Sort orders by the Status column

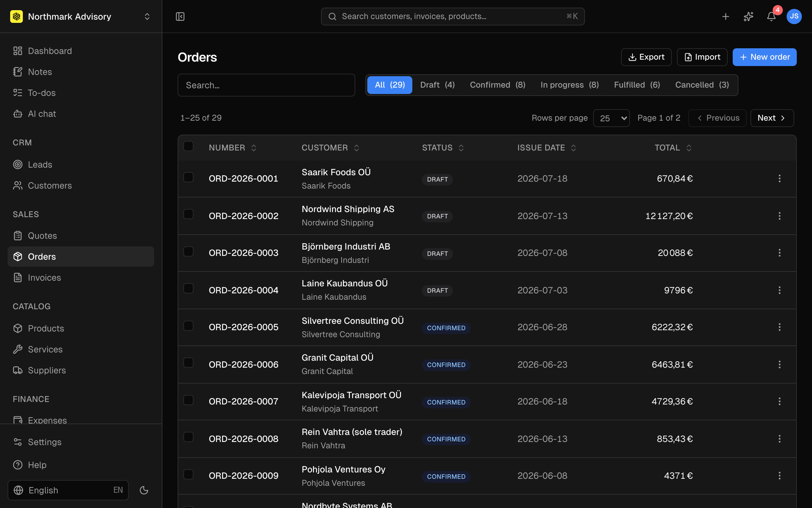coord(443,148)
